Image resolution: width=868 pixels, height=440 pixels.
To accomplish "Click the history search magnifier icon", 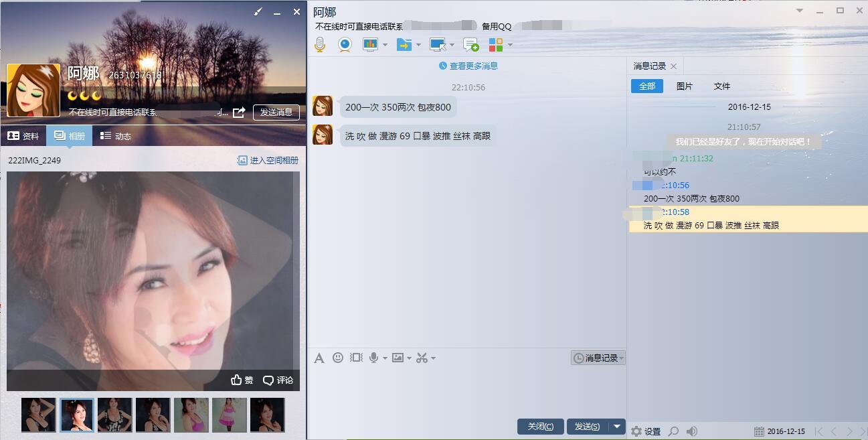I will point(674,431).
